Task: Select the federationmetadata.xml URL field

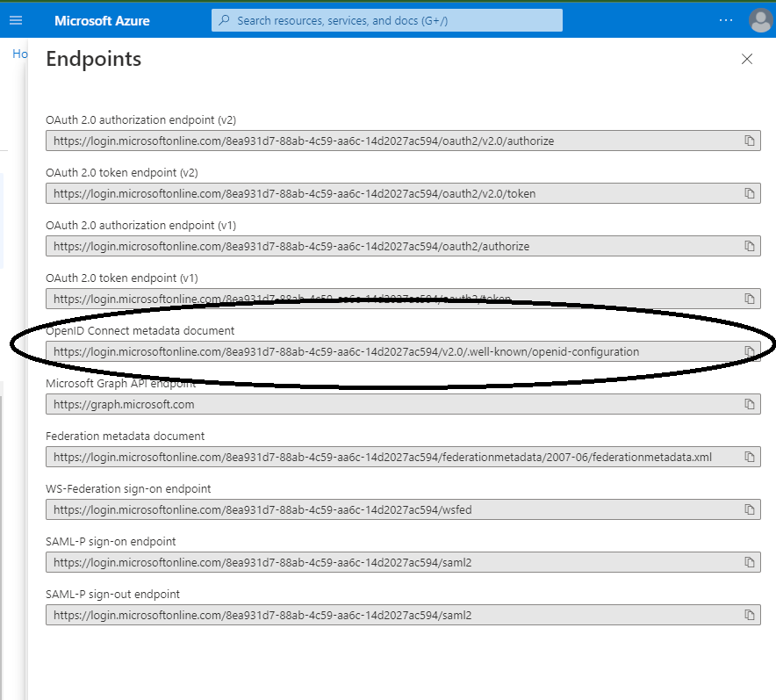Action: point(403,457)
